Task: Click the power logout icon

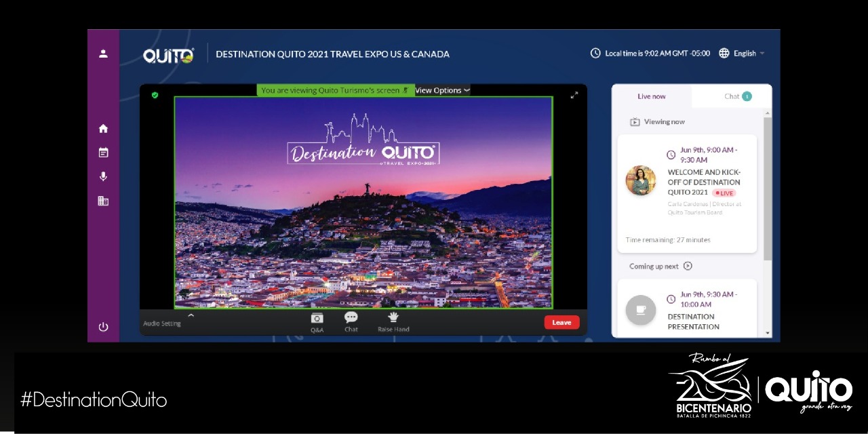Action: click(103, 327)
